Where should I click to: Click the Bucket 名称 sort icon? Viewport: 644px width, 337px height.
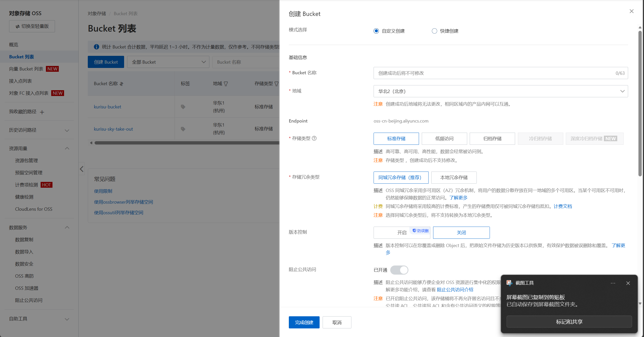[x=122, y=84]
